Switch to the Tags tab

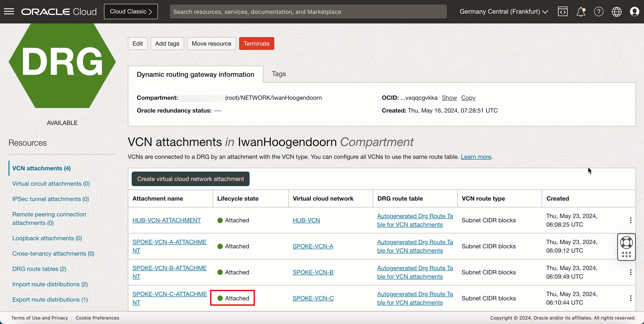pyautogui.click(x=279, y=74)
